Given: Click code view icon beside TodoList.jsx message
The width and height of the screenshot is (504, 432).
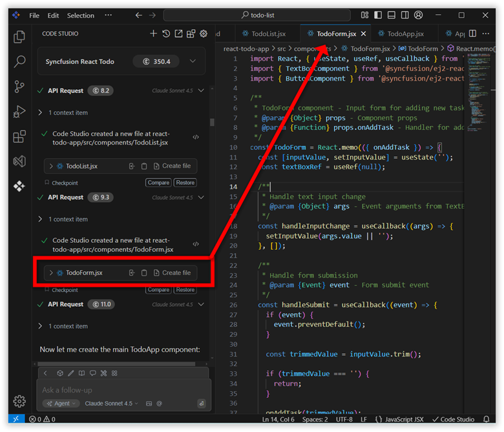Looking at the screenshot, I should click(x=196, y=137).
